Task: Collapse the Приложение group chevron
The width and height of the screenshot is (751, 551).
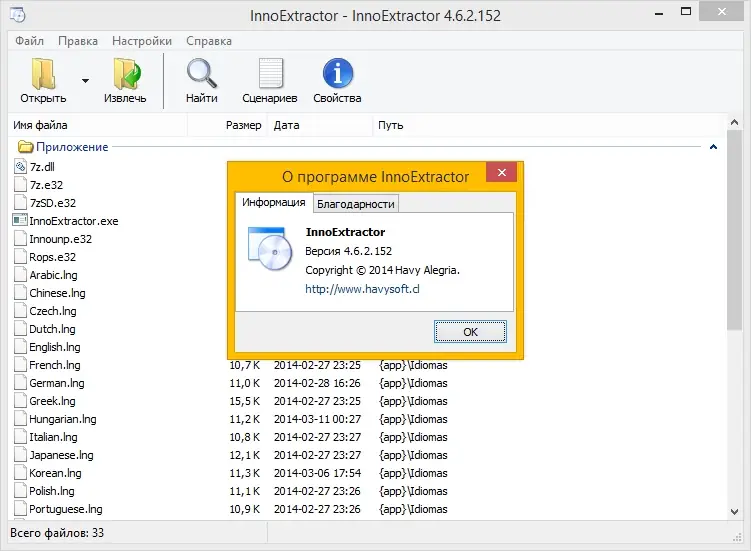Action: coord(713,147)
